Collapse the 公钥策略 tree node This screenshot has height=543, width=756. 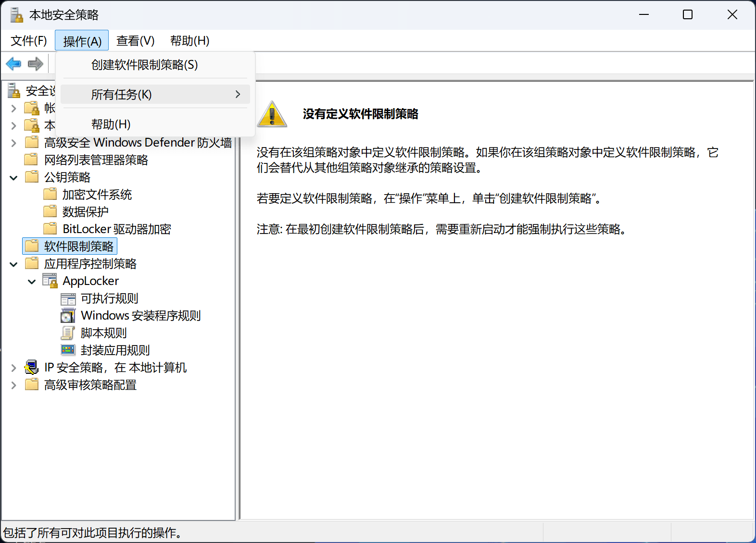coord(14,178)
